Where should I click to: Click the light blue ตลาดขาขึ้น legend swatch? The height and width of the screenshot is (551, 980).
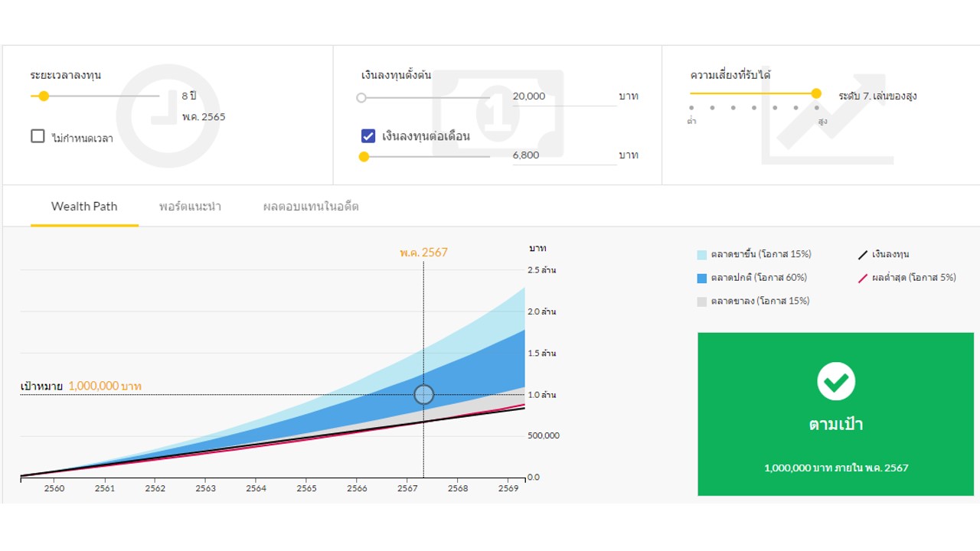702,255
